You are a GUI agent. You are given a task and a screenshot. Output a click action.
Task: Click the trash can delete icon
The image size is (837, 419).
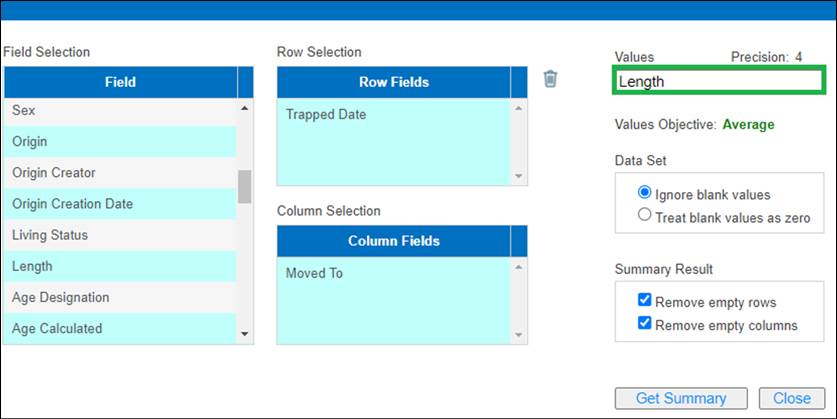pos(550,79)
